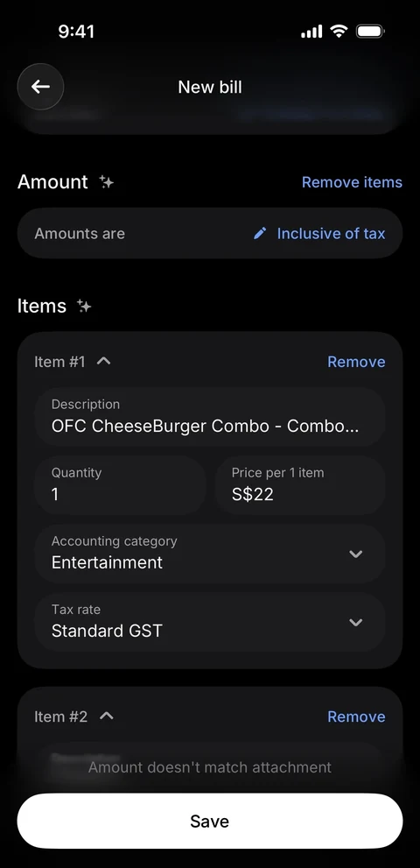Tap the 9:41 clock in status bar
This screenshot has height=868, width=420.
pos(76,32)
